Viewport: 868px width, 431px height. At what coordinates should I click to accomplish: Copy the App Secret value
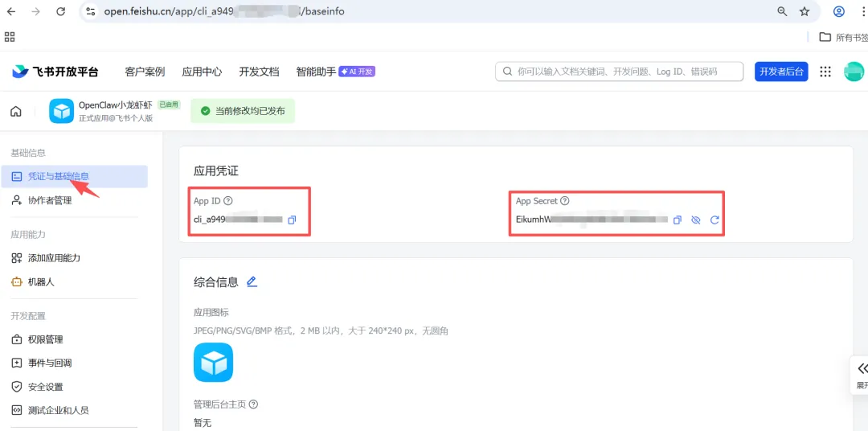(x=677, y=220)
